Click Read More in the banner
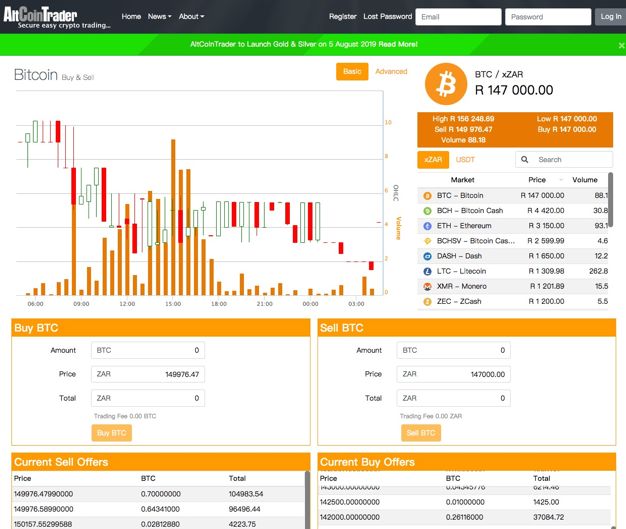This screenshot has height=529, width=626. (x=398, y=44)
